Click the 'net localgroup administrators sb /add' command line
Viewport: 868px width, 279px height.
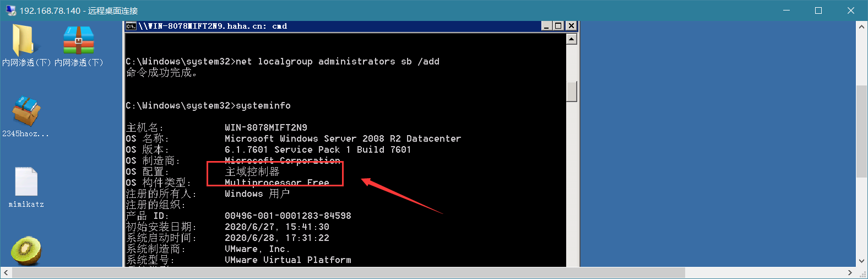283,61
